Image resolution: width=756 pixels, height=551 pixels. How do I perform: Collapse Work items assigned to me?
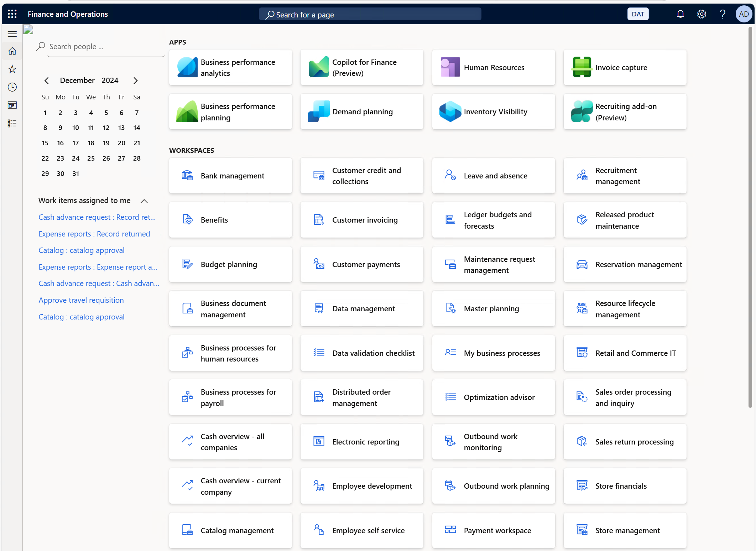[x=144, y=201]
